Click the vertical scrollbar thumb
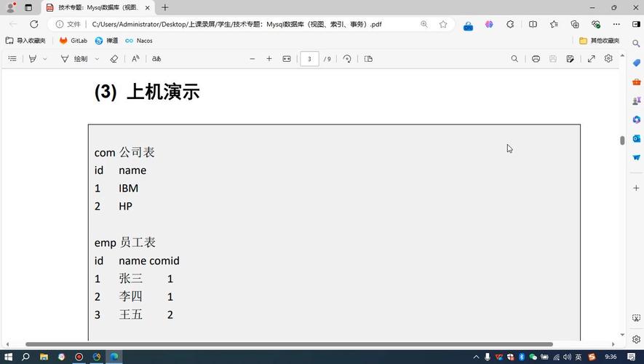This screenshot has width=644, height=364. 622,140
